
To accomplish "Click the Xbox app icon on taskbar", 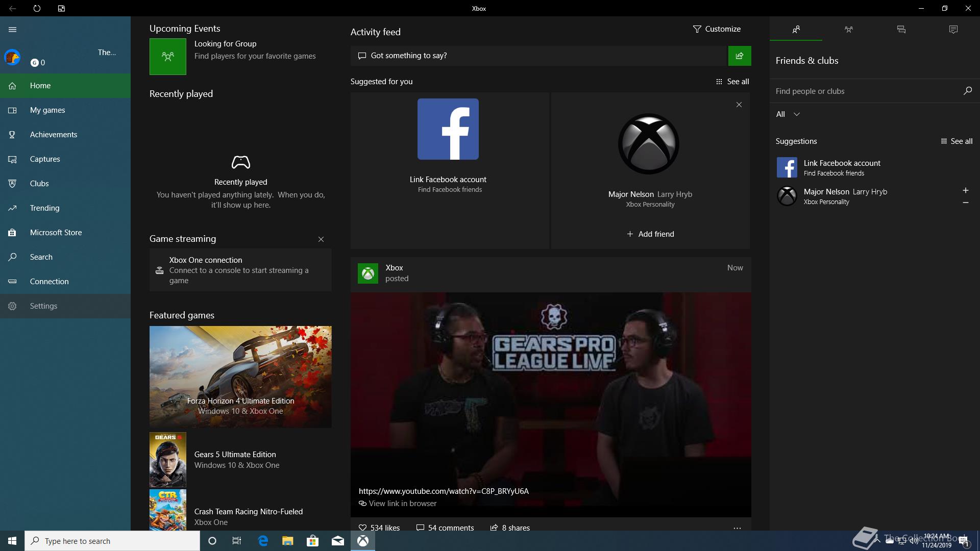I will (x=363, y=541).
